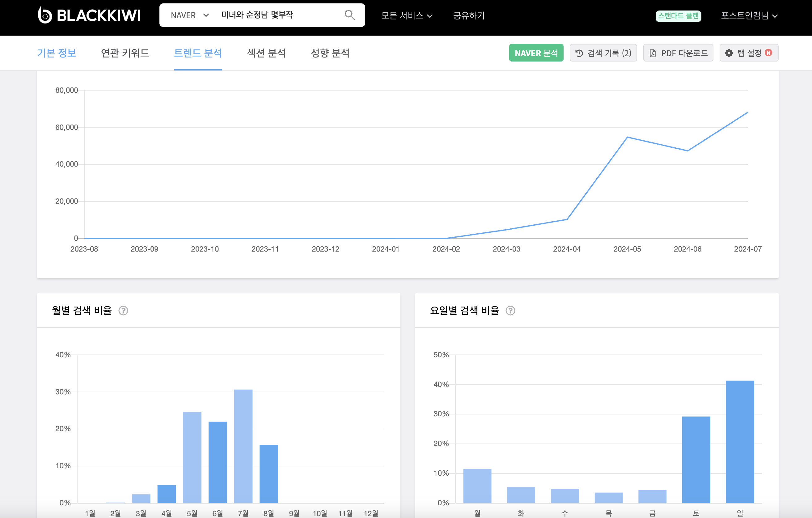Screen dimensions: 812x518
Task: Open the 모든 서비스 dropdown menu
Action: [407, 15]
